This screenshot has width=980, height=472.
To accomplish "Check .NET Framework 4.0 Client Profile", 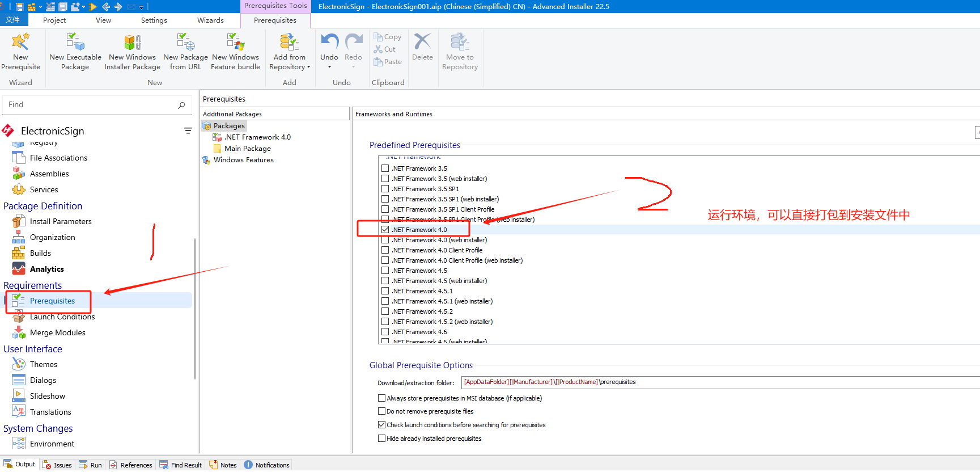I will coord(385,250).
